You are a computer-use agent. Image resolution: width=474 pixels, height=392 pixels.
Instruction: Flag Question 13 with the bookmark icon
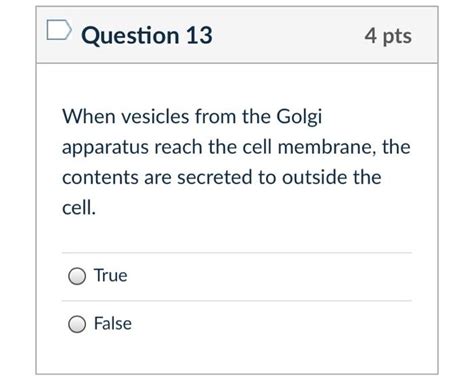(59, 30)
